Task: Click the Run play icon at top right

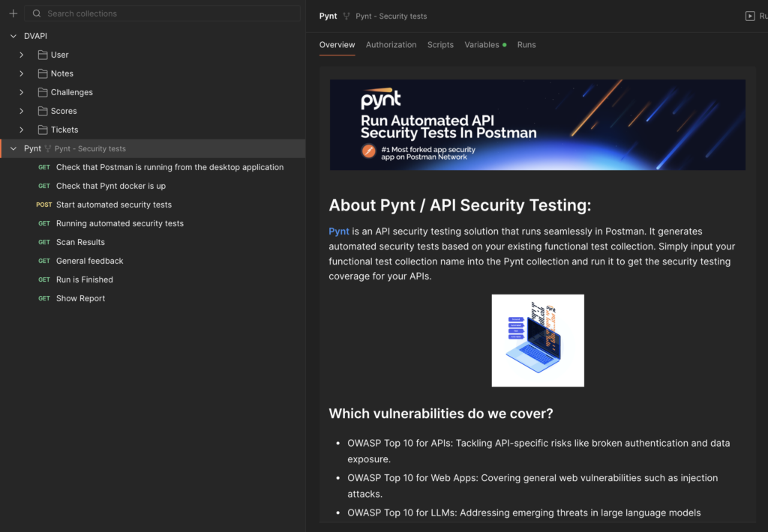Action: click(750, 16)
